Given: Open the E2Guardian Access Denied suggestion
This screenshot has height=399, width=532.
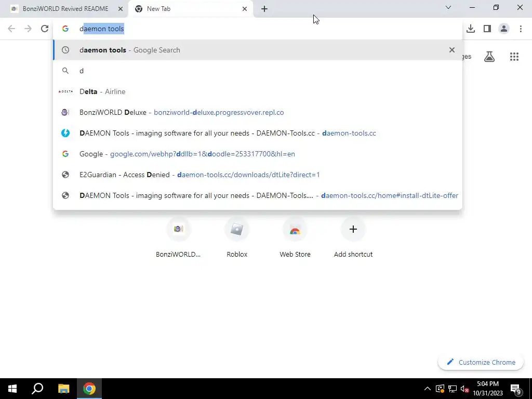Looking at the screenshot, I should [258, 175].
